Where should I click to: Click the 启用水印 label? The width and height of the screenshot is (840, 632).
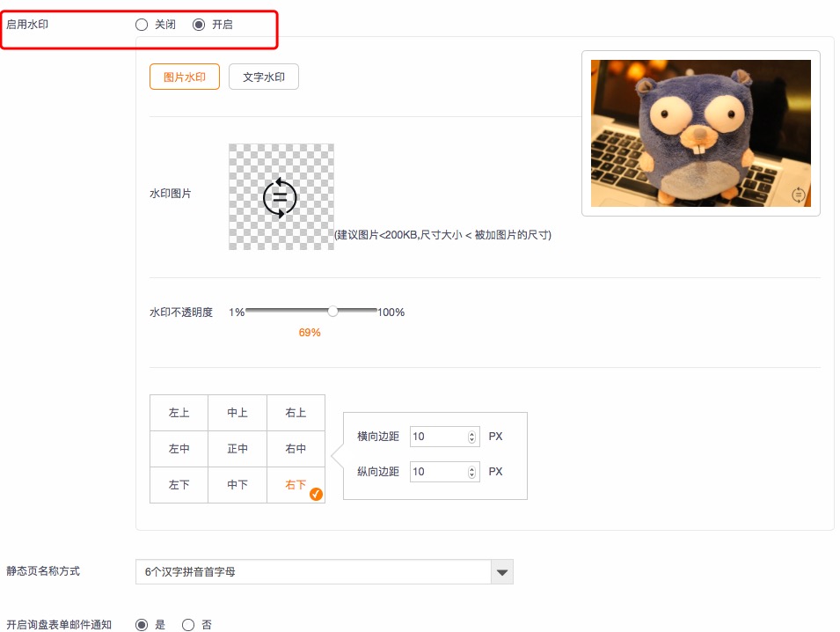point(27,25)
